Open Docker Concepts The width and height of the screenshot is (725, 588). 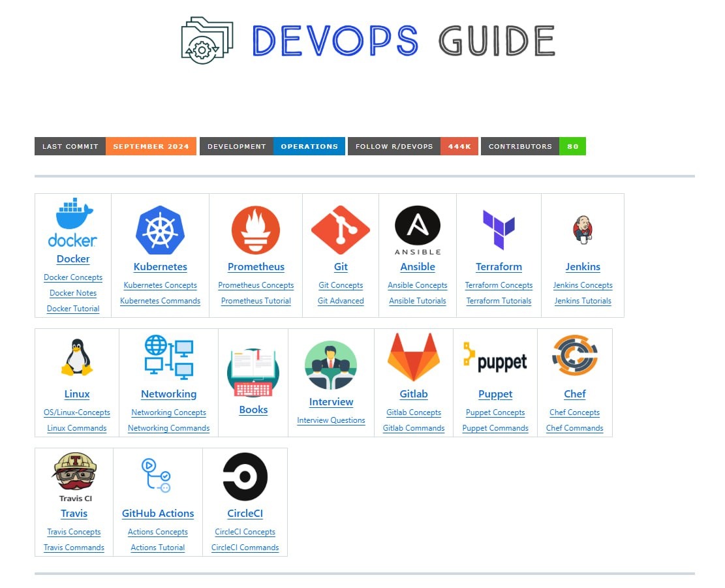(73, 277)
